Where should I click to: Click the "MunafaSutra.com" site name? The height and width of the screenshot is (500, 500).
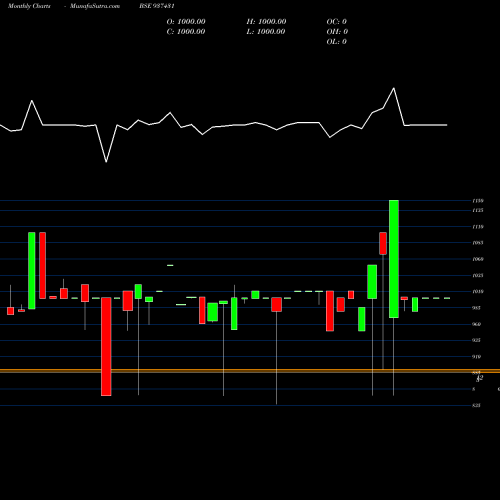tap(95, 6)
